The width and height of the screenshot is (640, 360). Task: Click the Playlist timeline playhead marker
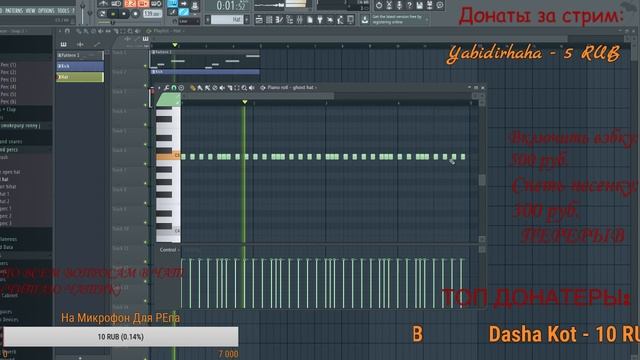[x=175, y=45]
